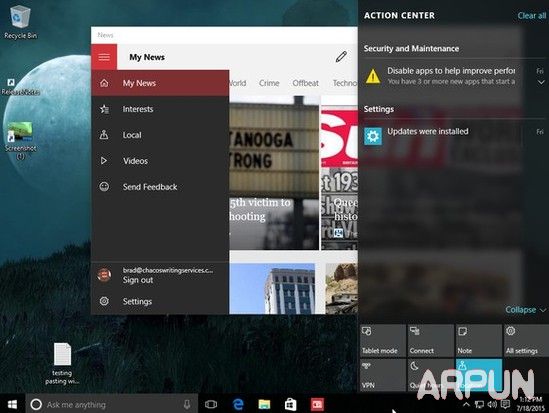Toggle the Connect quick action tile

tap(431, 340)
